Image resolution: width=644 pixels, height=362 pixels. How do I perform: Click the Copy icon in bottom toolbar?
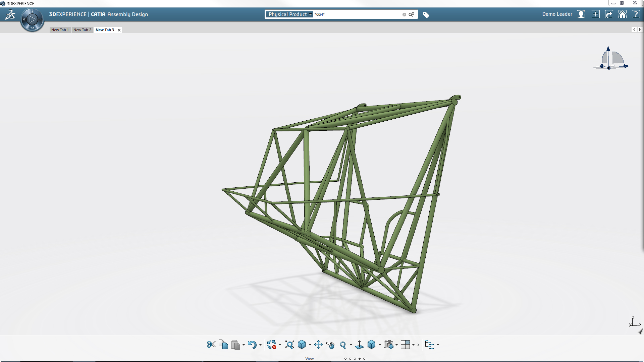[x=223, y=345]
